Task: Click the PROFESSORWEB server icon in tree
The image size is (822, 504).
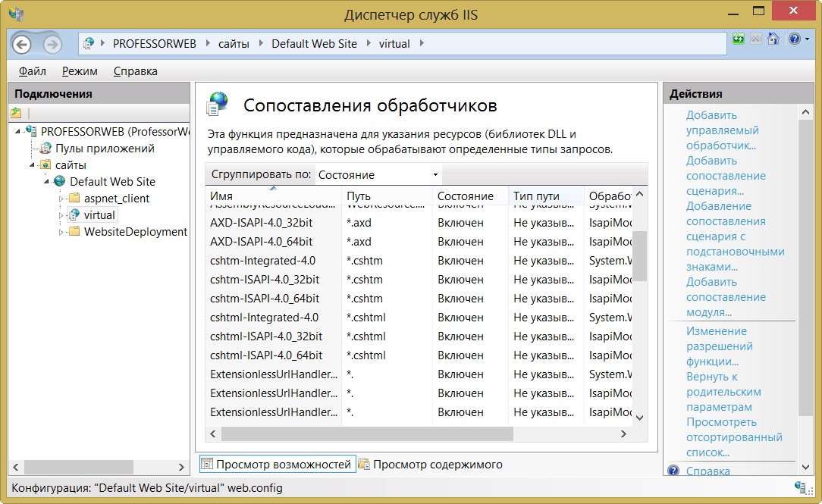Action: [31, 131]
